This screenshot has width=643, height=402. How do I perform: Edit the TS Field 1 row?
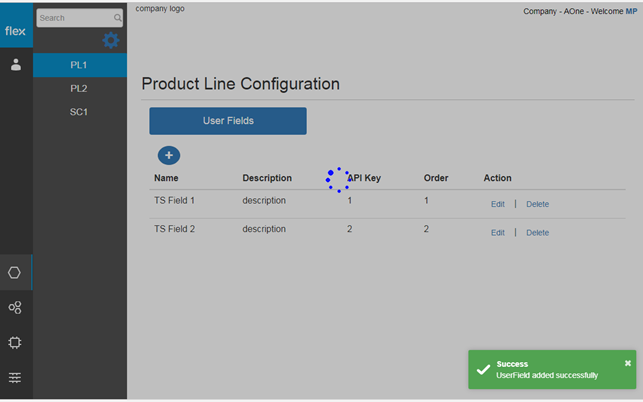[x=498, y=204]
